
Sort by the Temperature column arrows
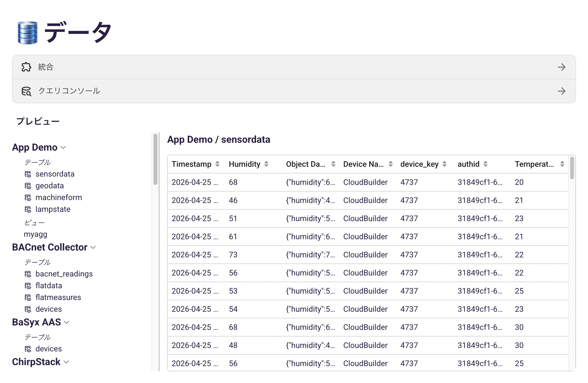[562, 164]
